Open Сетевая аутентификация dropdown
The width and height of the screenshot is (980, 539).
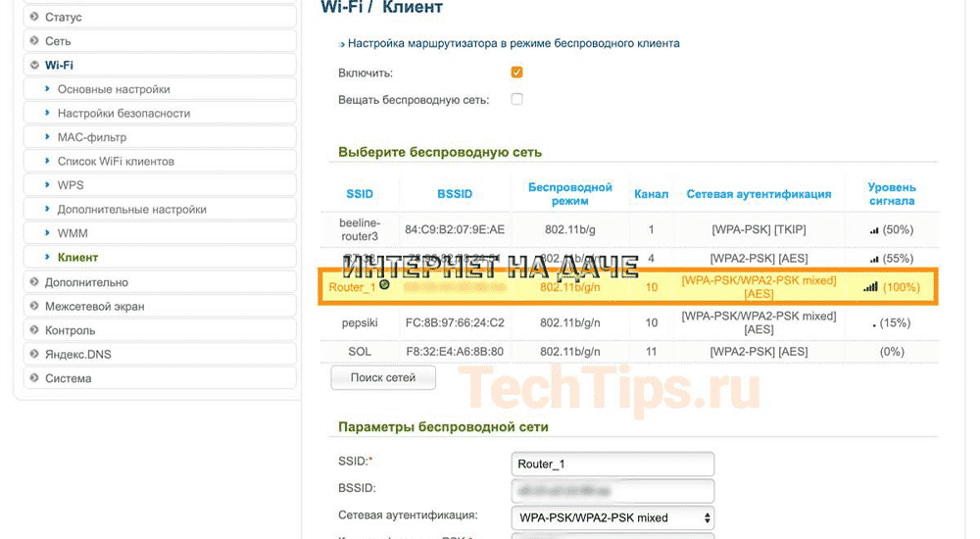click(x=612, y=517)
